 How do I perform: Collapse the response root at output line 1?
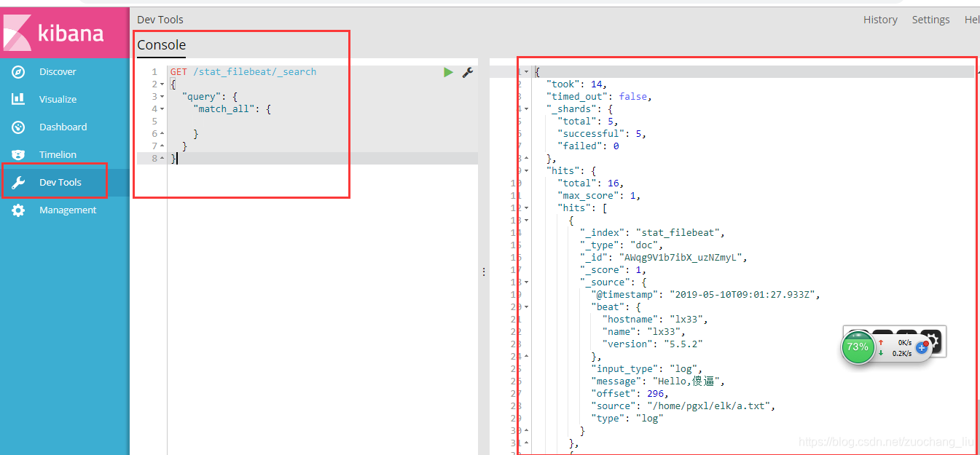tap(528, 72)
